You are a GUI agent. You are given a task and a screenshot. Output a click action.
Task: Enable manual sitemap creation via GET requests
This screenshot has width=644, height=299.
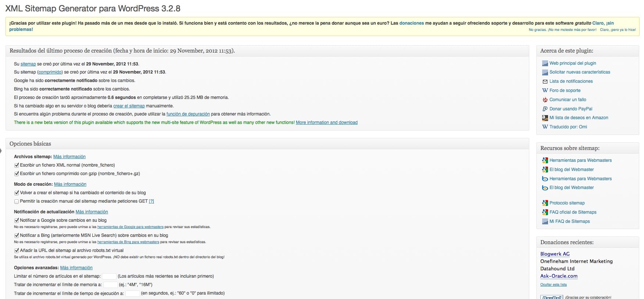click(17, 202)
